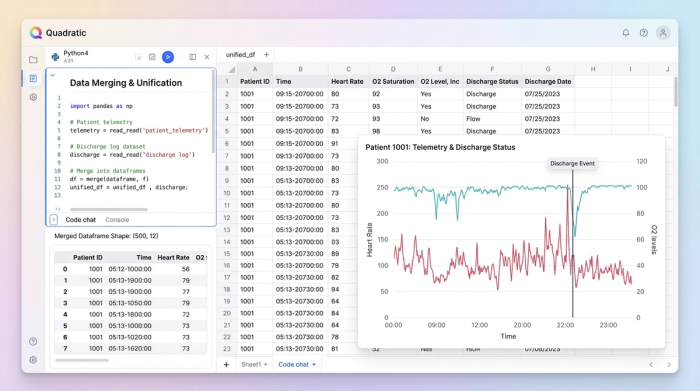Switch to the Code chat panel tab
The image size is (700, 391).
pos(80,220)
